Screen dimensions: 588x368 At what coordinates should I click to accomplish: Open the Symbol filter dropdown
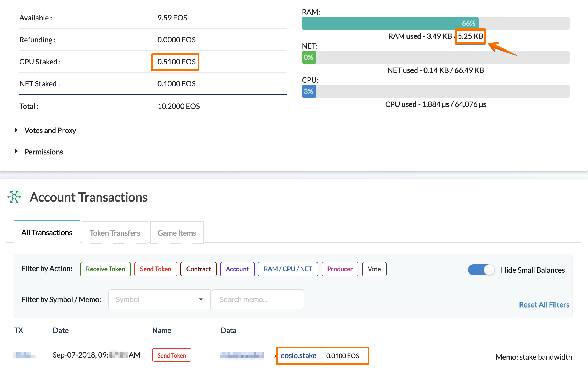[159, 299]
